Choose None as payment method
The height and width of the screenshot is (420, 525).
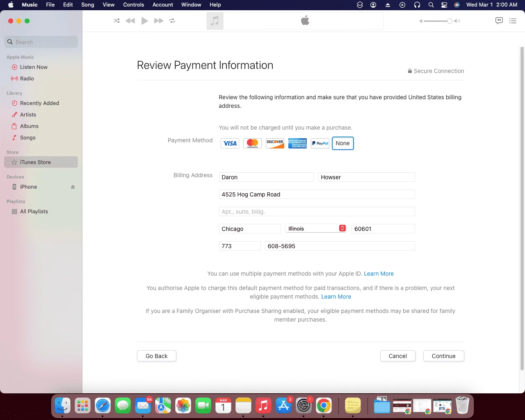coord(342,144)
